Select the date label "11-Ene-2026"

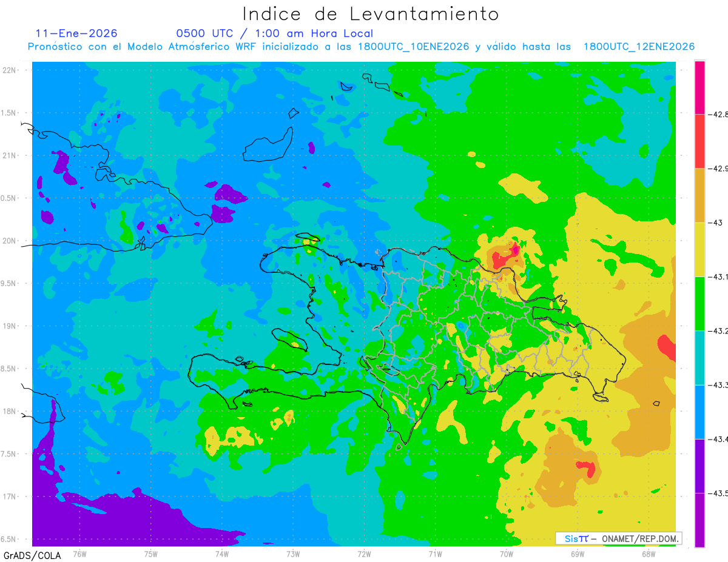(x=76, y=33)
